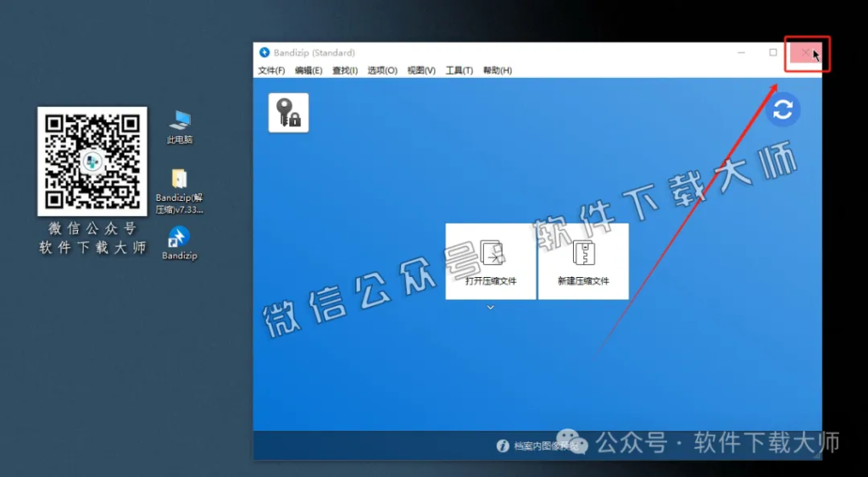Maximize the Bandizip window
Viewport: 868px width, 477px height.
pos(773,53)
